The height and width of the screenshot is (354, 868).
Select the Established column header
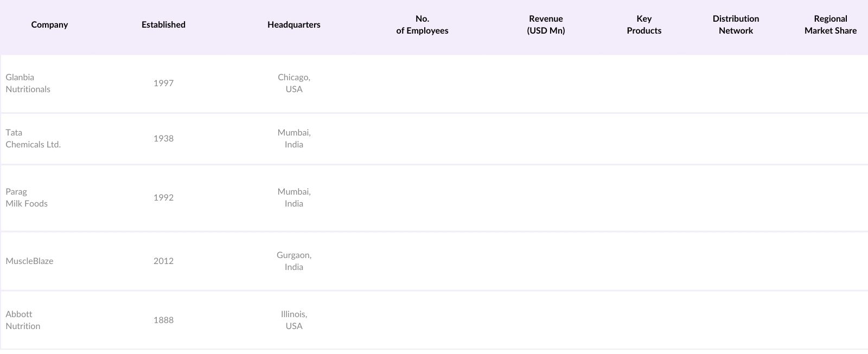[x=163, y=25]
